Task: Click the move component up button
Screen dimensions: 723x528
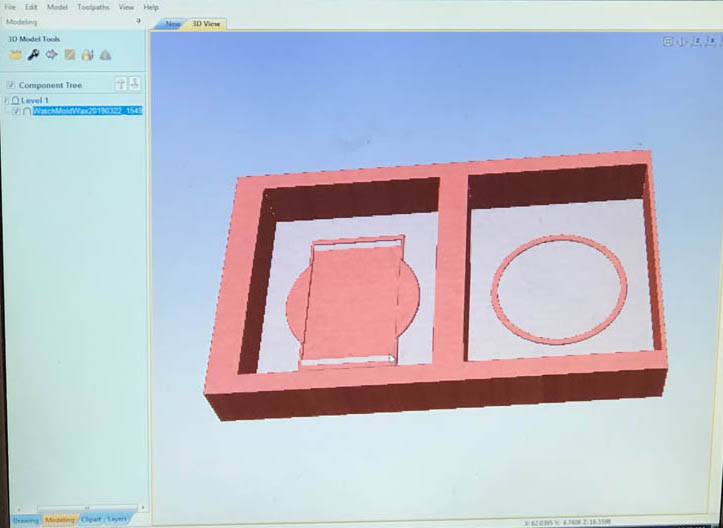Action: pos(121,84)
